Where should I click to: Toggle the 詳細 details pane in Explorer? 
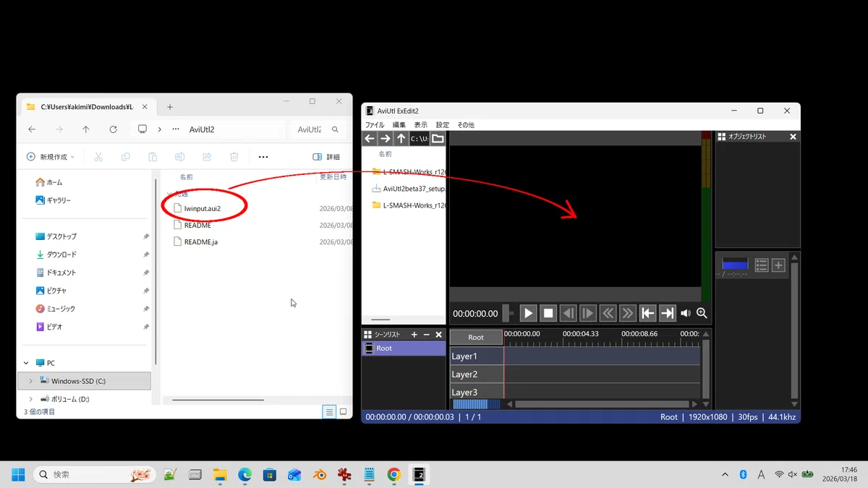(x=326, y=157)
